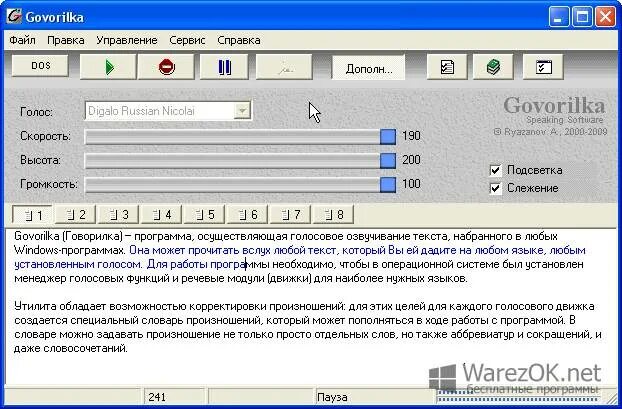
Task: Open the Сервис menu
Action: (187, 40)
